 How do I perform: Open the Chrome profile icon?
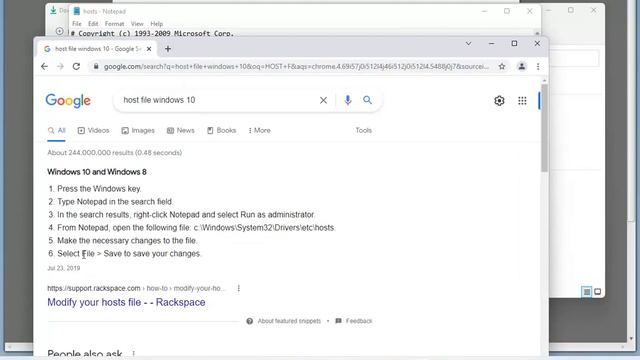pyautogui.click(x=522, y=67)
